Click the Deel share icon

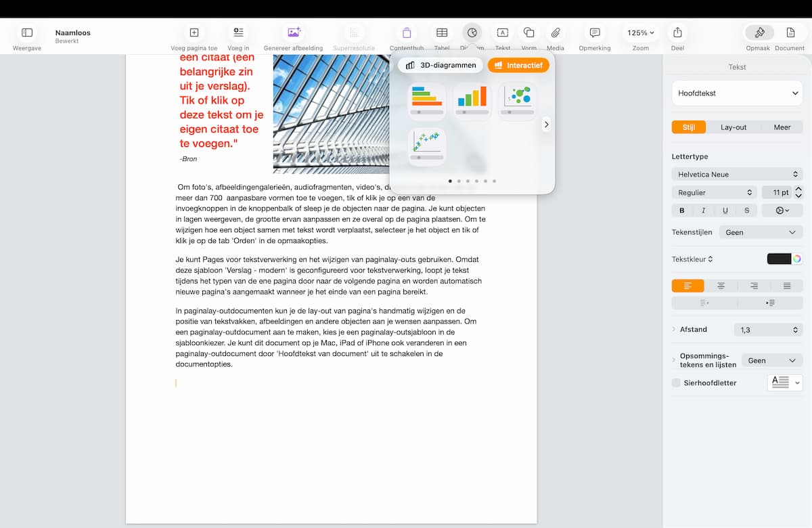[x=677, y=32]
